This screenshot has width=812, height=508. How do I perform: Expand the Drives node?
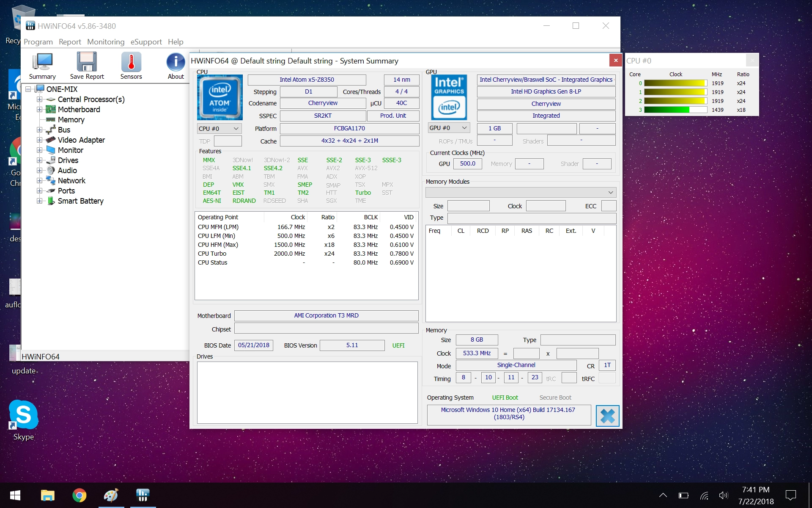click(x=39, y=160)
